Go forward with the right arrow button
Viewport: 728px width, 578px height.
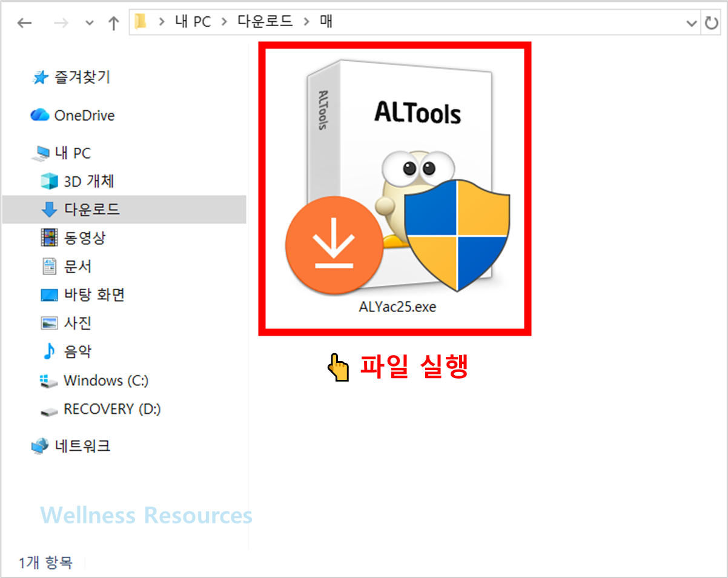tap(61, 23)
